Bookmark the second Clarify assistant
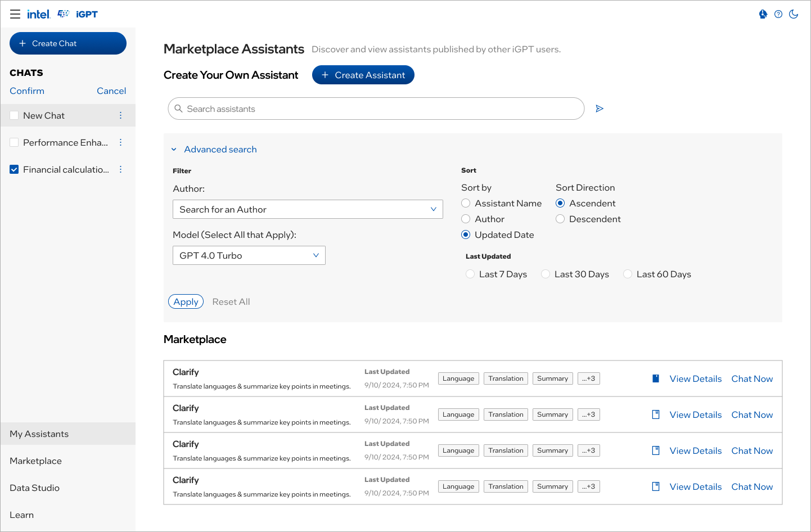Screen dimensions: 811x532 tap(656, 414)
